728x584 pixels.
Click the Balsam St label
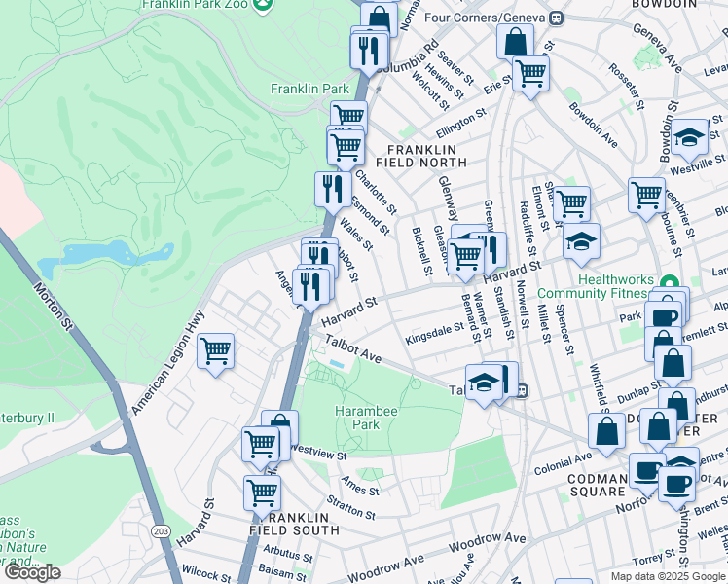tap(282, 573)
